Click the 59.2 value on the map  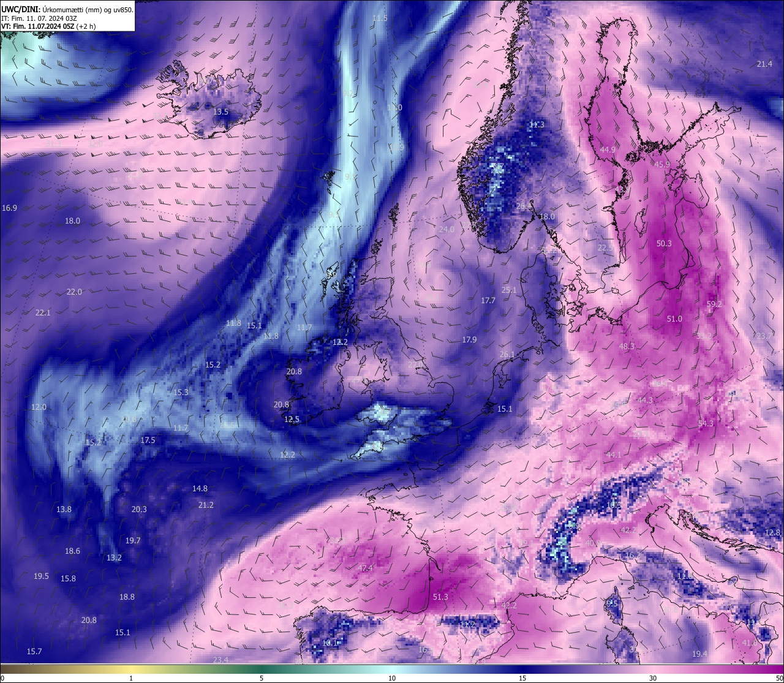714,304
